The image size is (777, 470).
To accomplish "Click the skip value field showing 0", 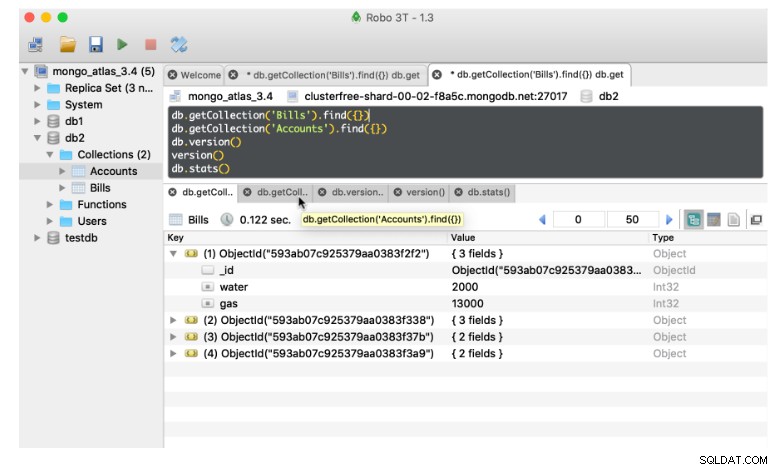I will pos(578,220).
